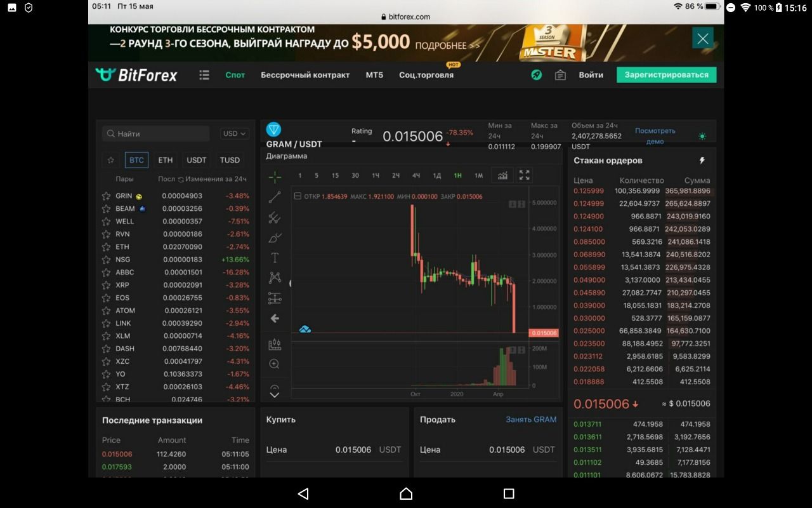The height and width of the screenshot is (508, 812).
Task: Toggle the favorite star for BEAM
Action: click(106, 209)
